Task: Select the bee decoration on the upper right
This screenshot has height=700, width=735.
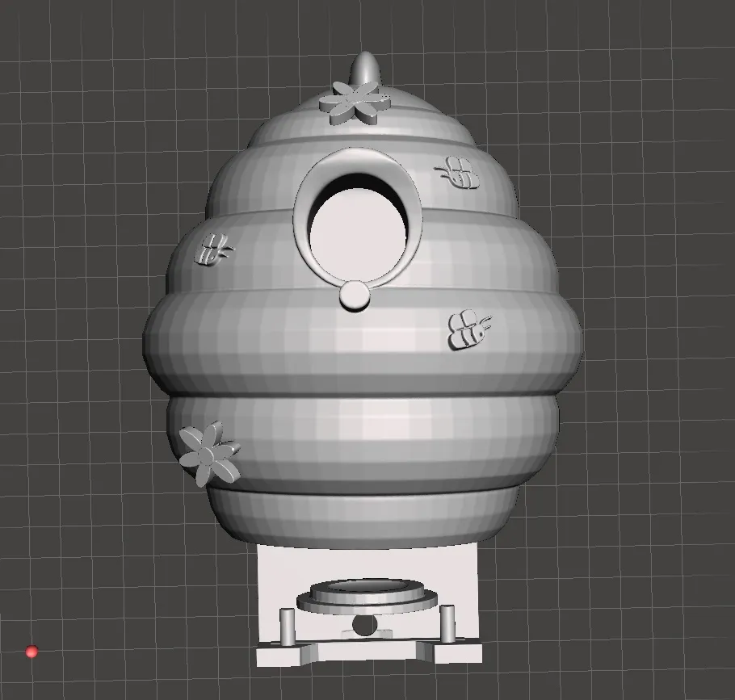Action: (x=456, y=171)
